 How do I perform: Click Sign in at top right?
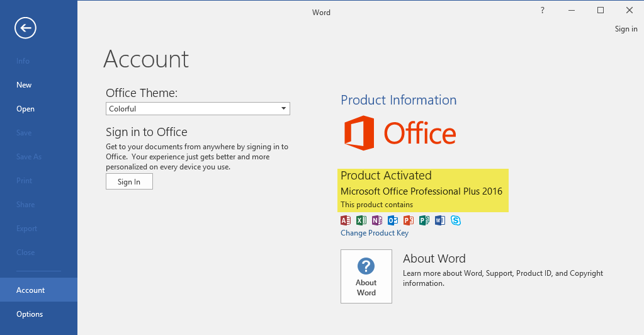[626, 29]
